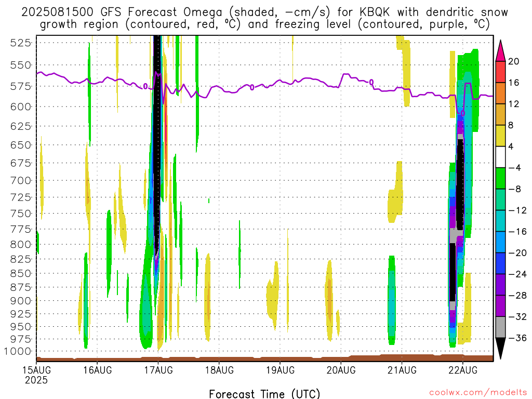This screenshot has width=532, height=399.
Task: Click the freezing level 0 label near 21AUG
Action: (x=371, y=82)
